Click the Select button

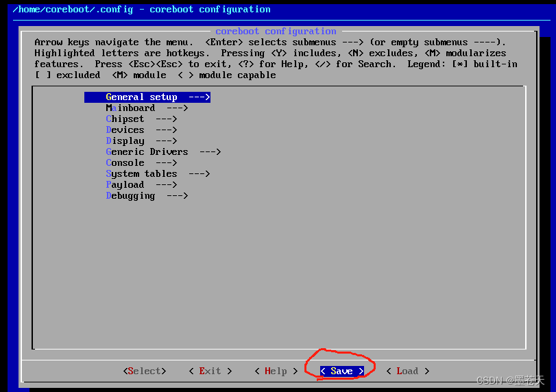click(145, 371)
